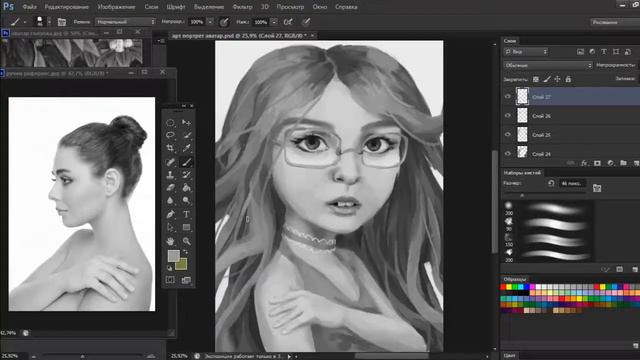Open the layer filter kind dropdown
The width and height of the screenshot is (640, 360).
coord(526,51)
